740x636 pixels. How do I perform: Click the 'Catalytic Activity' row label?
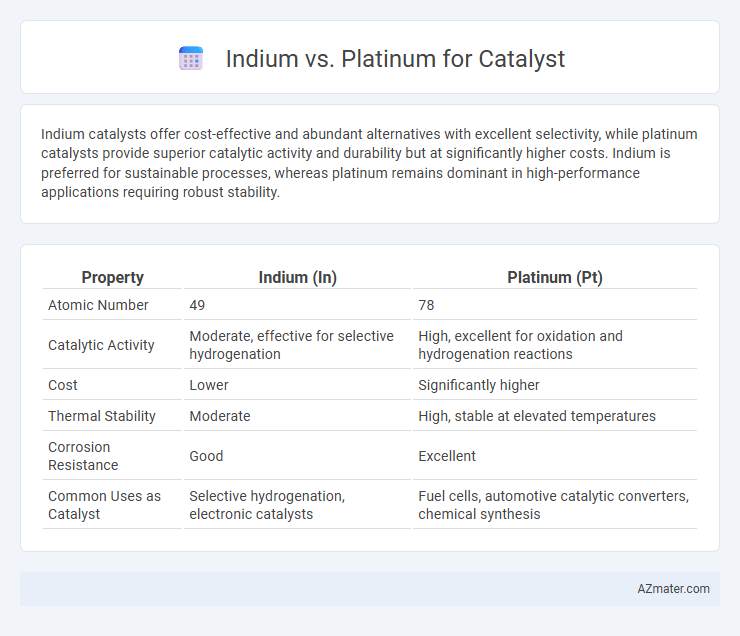pyautogui.click(x=101, y=345)
